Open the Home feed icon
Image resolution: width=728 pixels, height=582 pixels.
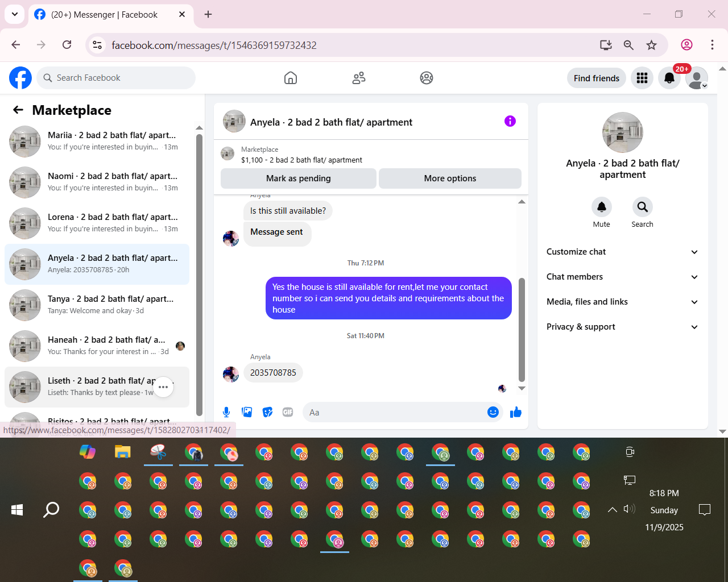(291, 78)
